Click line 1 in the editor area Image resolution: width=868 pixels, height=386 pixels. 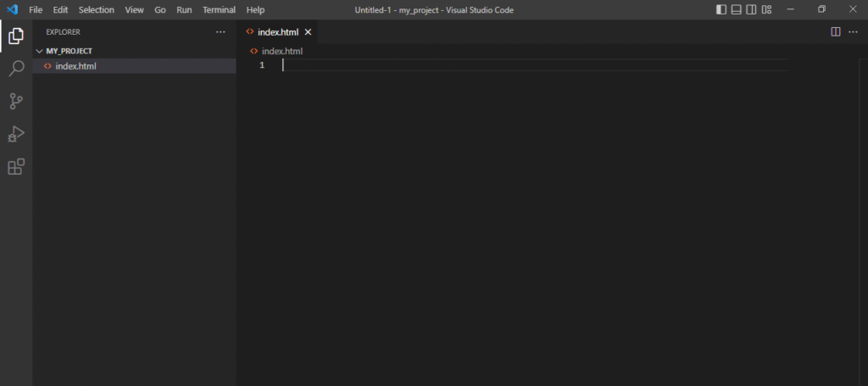pyautogui.click(x=509, y=65)
